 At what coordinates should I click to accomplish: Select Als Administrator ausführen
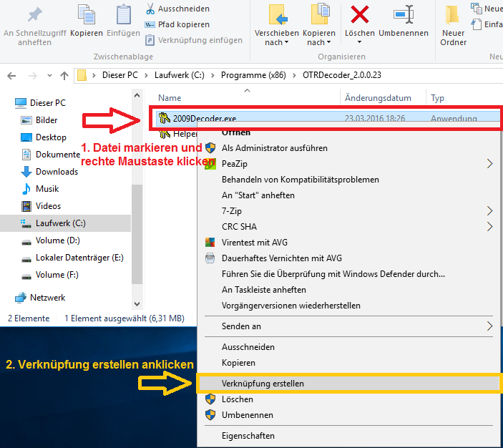(x=274, y=148)
